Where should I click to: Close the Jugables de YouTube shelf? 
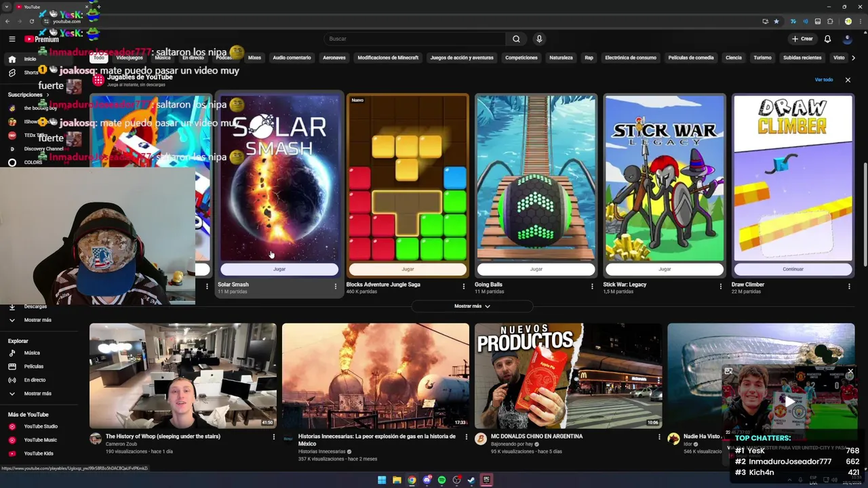coord(848,80)
